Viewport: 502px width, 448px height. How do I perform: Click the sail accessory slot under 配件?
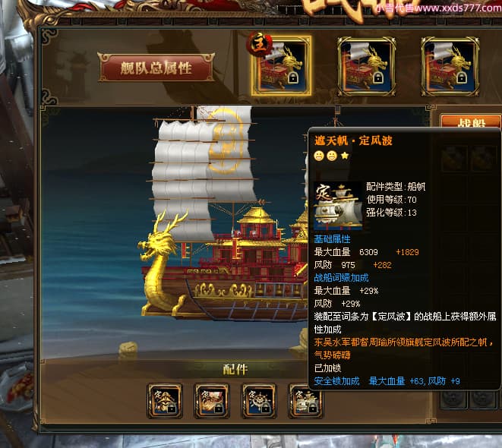point(306,401)
